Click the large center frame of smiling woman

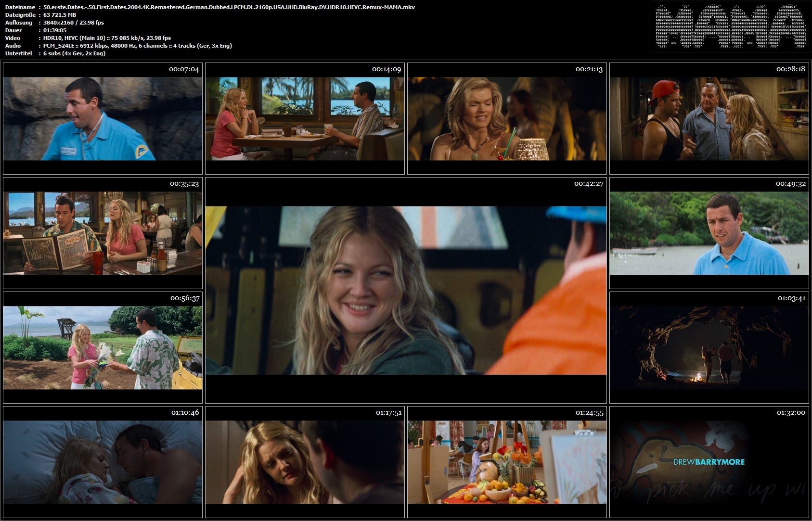[x=406, y=291]
